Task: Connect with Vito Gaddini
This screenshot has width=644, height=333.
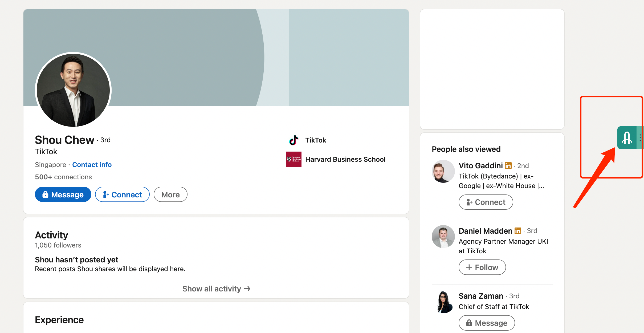Action: tap(486, 202)
